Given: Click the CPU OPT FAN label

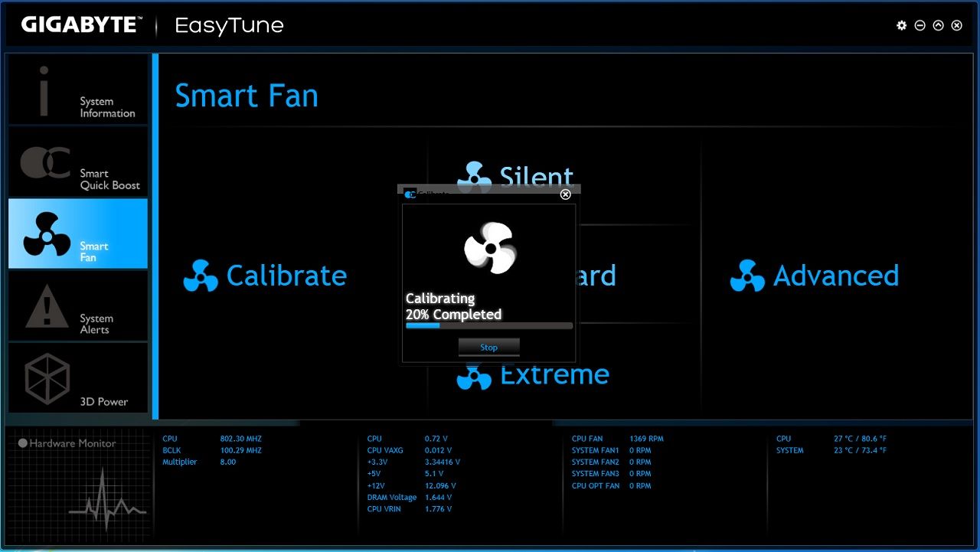Looking at the screenshot, I should click(596, 485).
